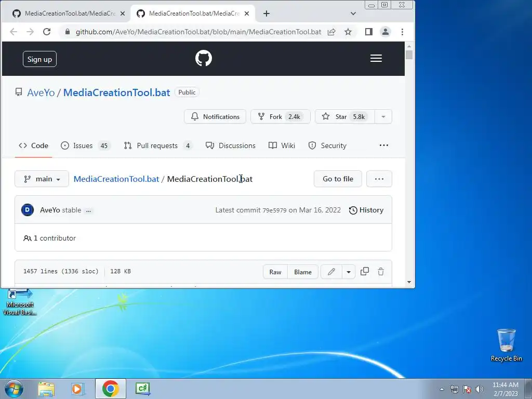Click the Action Center flag tray icon
Screen dimensions: 532x399
pos(467,389)
